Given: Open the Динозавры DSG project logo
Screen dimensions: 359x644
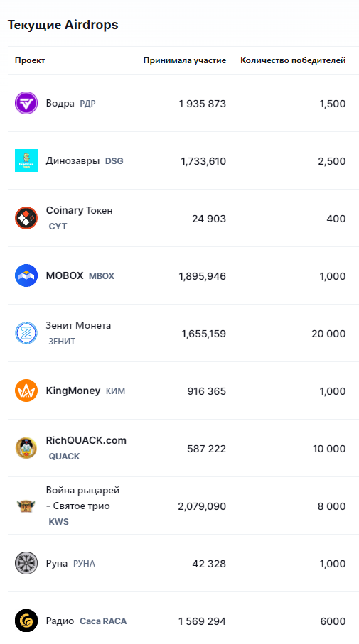Looking at the screenshot, I should pyautogui.click(x=26, y=160).
